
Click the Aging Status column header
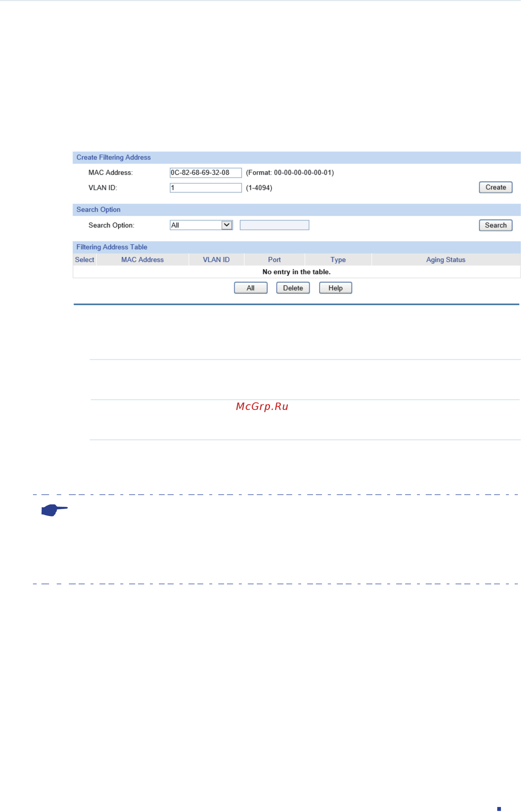446,259
